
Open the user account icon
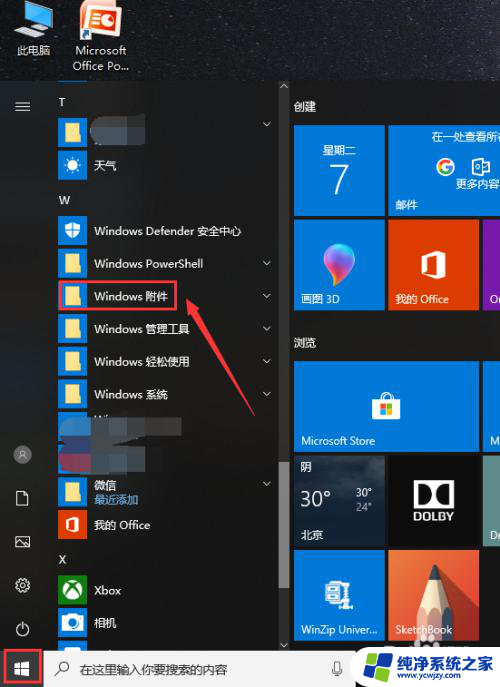[23, 455]
